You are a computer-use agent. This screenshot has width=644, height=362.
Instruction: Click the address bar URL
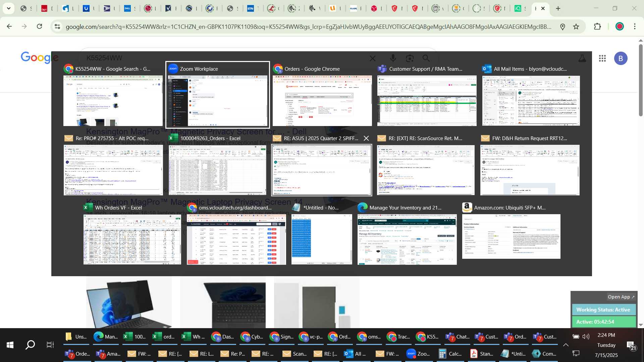pos(309,27)
